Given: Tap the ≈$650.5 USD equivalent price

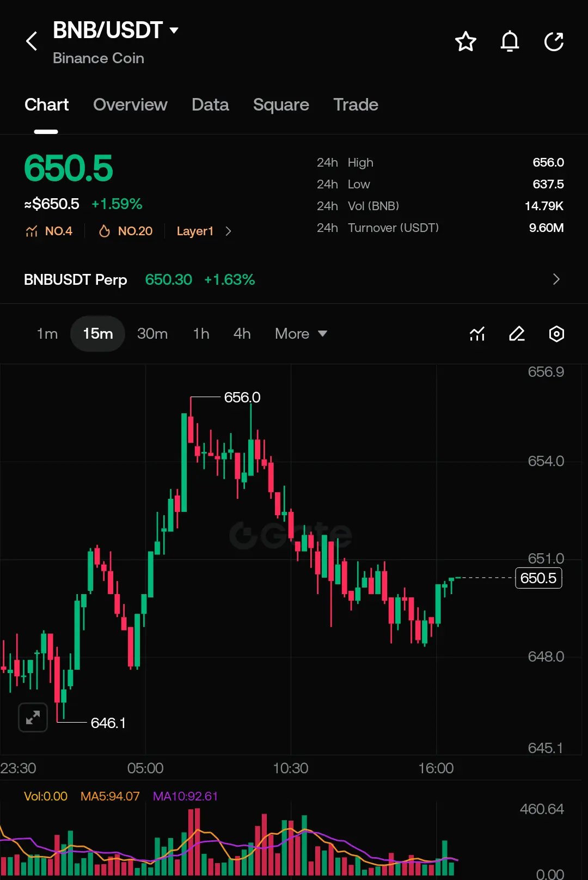Looking at the screenshot, I should coord(52,204).
